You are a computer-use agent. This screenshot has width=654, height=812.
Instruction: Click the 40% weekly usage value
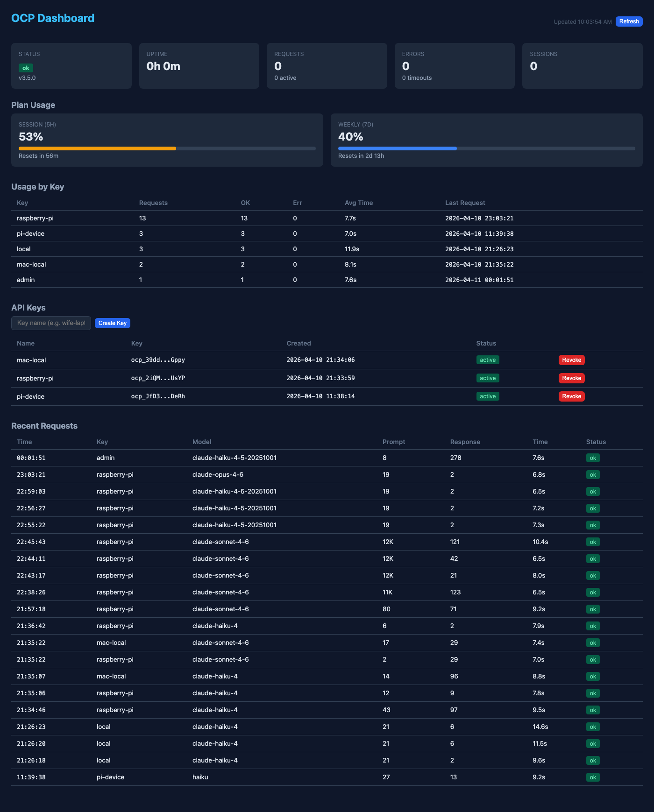pyautogui.click(x=351, y=137)
